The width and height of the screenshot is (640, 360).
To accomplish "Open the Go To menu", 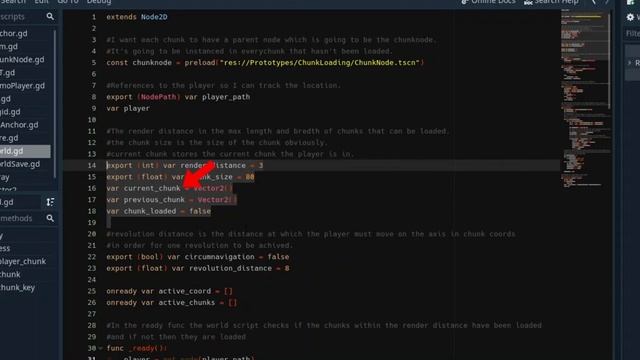I will point(68,2).
